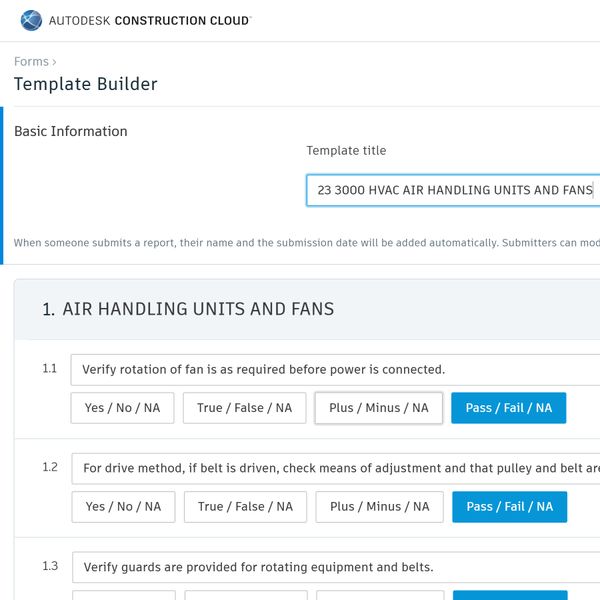
Task: Choose Yes / No / NA for question 1.1
Action: pyautogui.click(x=122, y=408)
